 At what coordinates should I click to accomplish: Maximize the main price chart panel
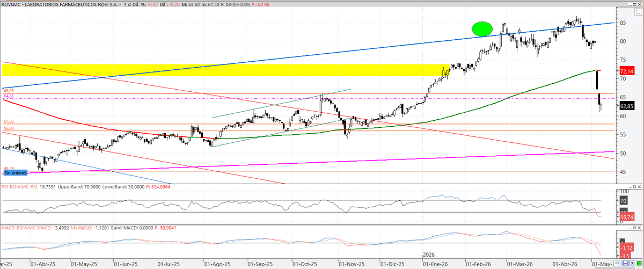[x=634, y=4]
